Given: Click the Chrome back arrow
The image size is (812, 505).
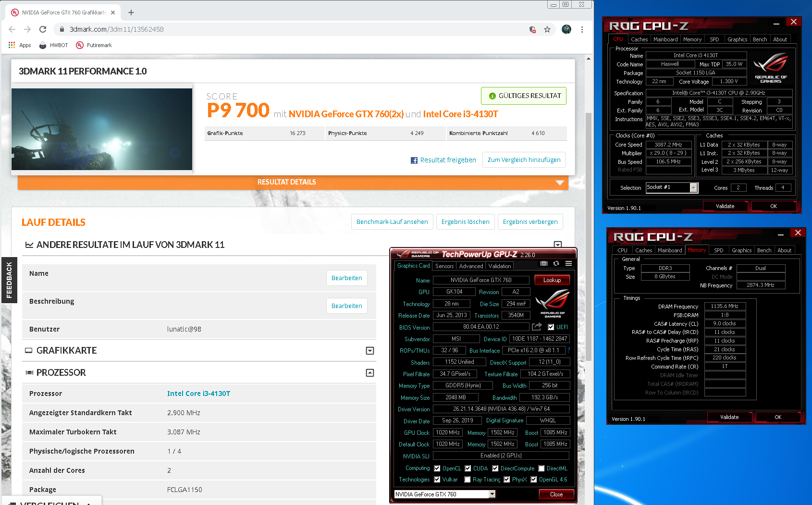Looking at the screenshot, I should click(12, 29).
